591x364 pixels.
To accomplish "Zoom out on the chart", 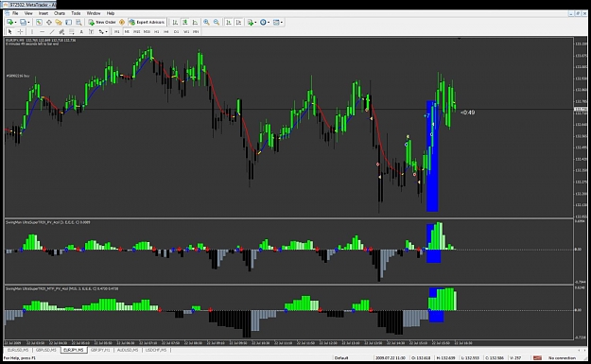I will pyautogui.click(x=217, y=23).
